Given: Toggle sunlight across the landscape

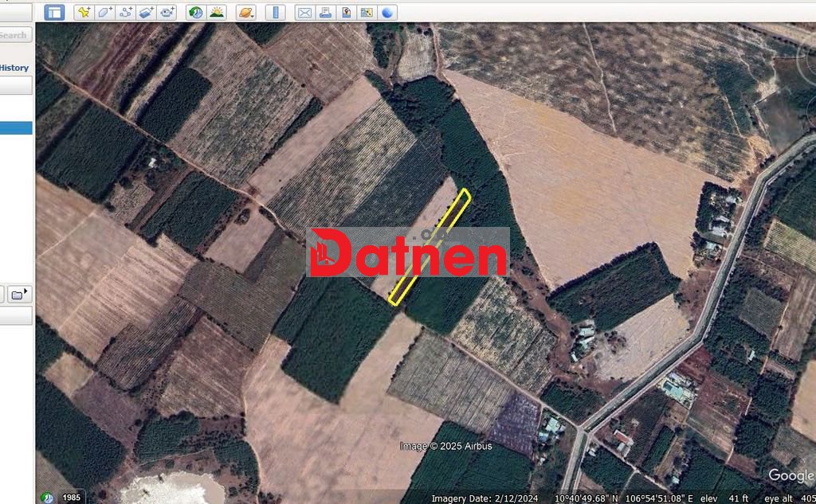Looking at the screenshot, I should tap(216, 12).
